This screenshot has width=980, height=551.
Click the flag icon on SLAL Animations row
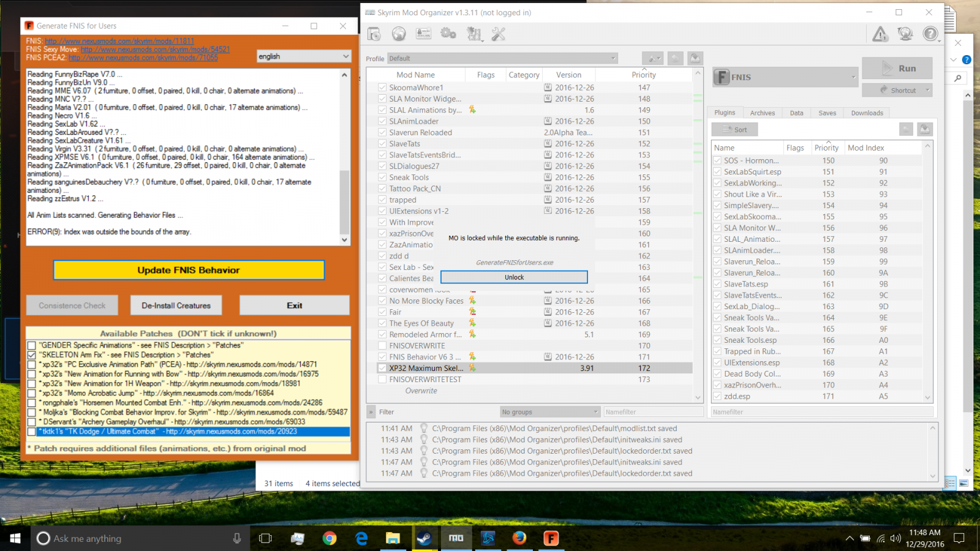pos(472,110)
